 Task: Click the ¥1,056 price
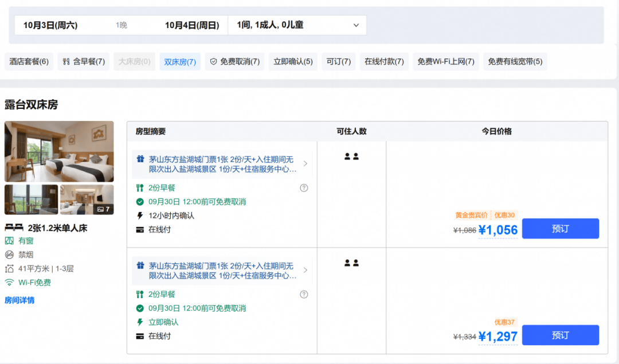click(x=498, y=230)
